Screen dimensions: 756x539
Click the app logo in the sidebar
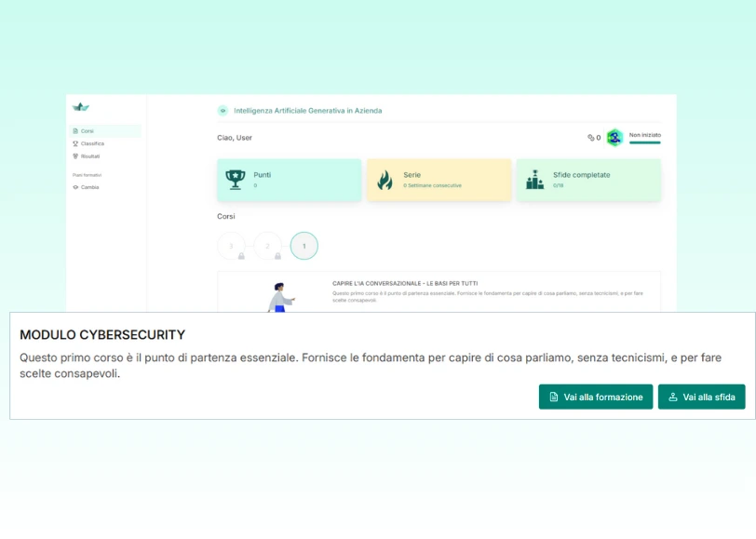(x=80, y=107)
